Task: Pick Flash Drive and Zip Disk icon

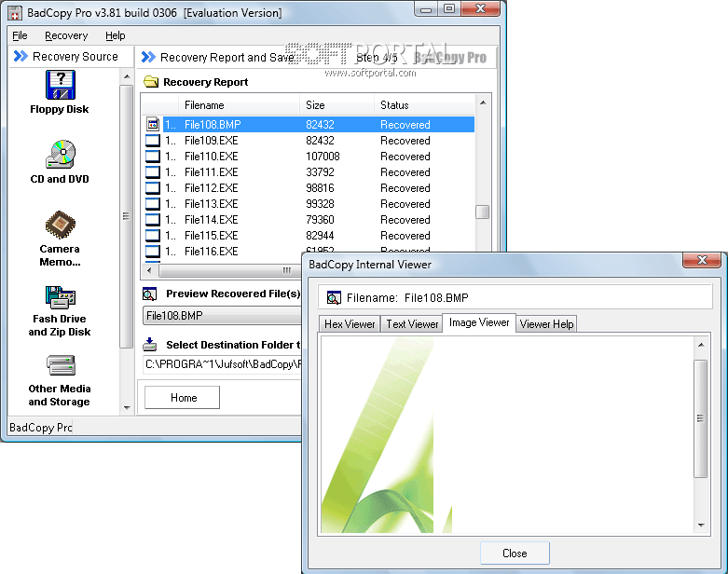Action: (x=61, y=297)
